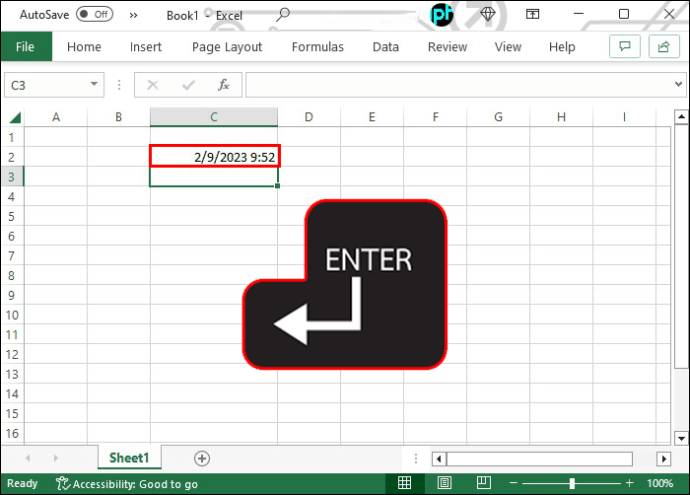The height and width of the screenshot is (495, 690).
Task: Select the Page Layout tab
Action: click(227, 47)
